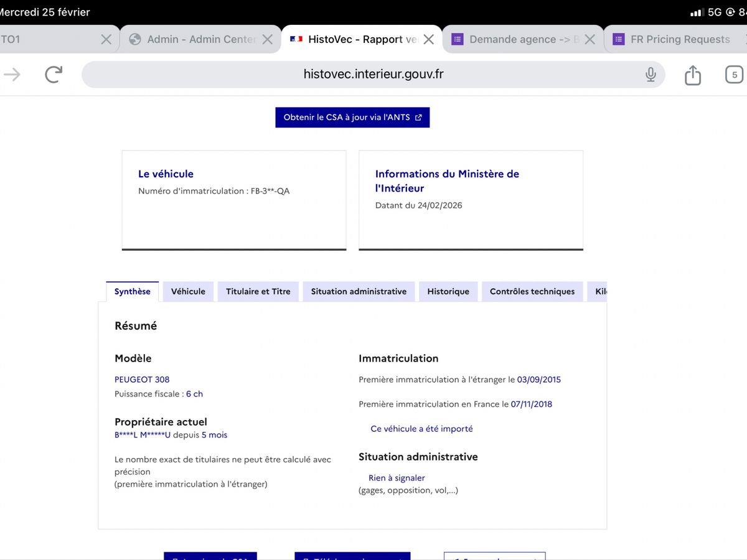This screenshot has width=747, height=560.
Task: Open the Titulaire et Titre tab
Action: pyautogui.click(x=258, y=291)
